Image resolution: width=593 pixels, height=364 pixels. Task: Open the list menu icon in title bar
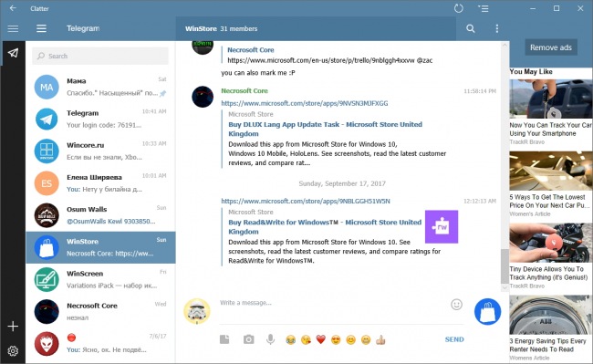(483, 8)
